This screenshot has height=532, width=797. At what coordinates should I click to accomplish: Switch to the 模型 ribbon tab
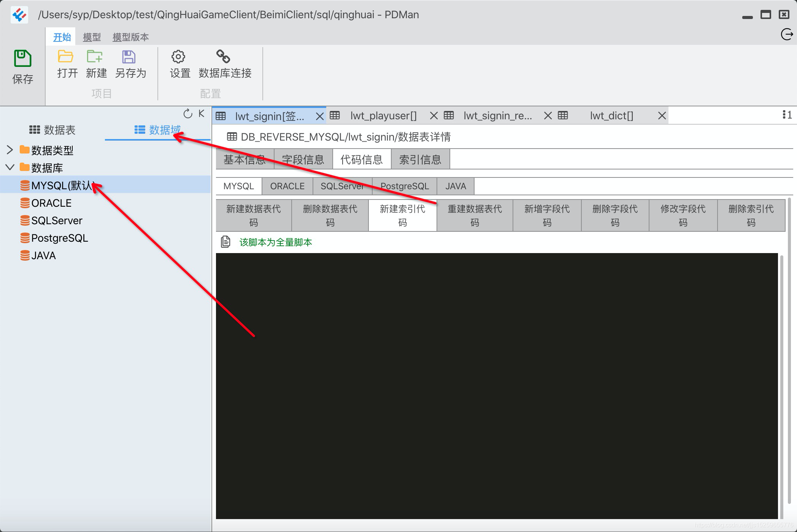[x=92, y=37]
